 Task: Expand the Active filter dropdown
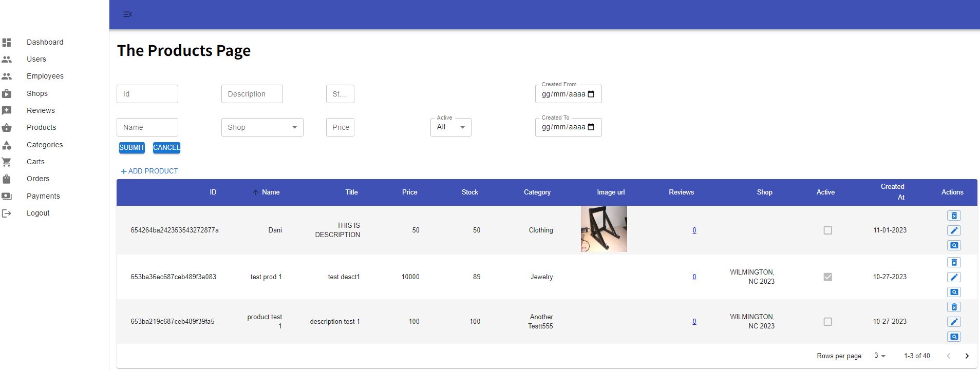tap(450, 127)
